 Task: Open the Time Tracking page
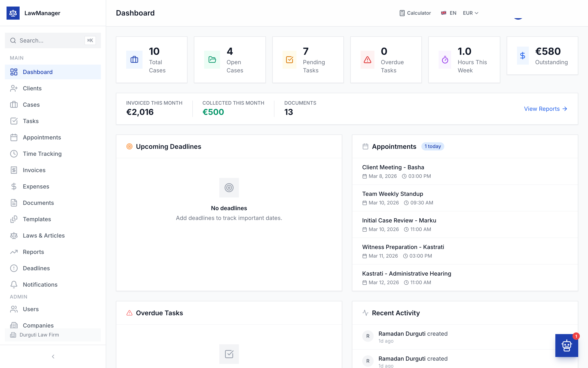pyautogui.click(x=53, y=154)
